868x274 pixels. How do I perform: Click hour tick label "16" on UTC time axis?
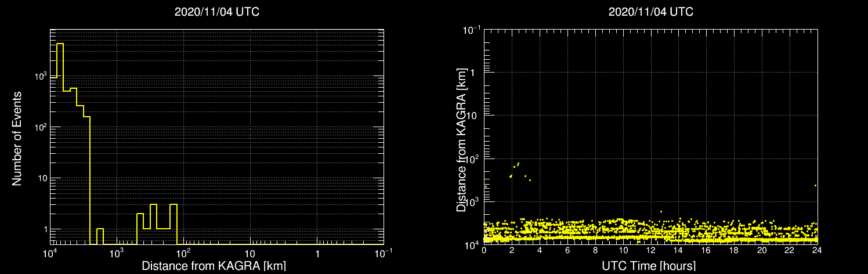click(706, 251)
